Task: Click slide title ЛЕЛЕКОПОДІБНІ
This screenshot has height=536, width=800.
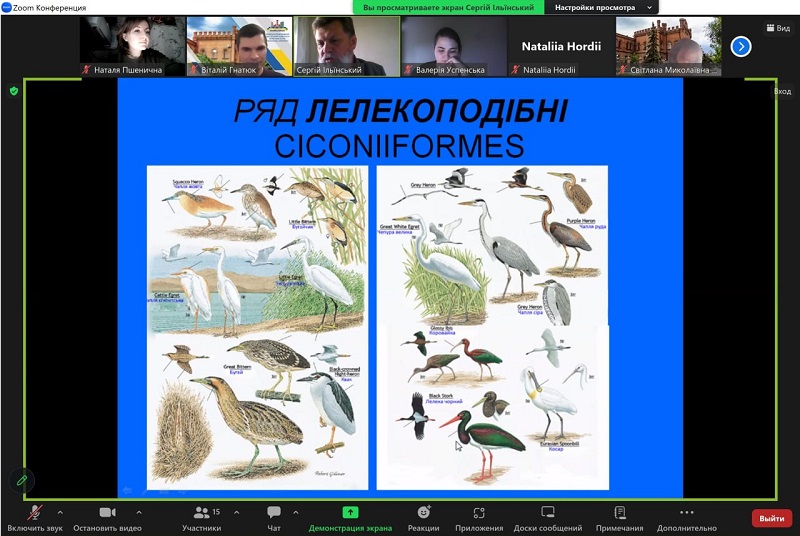Action: click(x=437, y=110)
